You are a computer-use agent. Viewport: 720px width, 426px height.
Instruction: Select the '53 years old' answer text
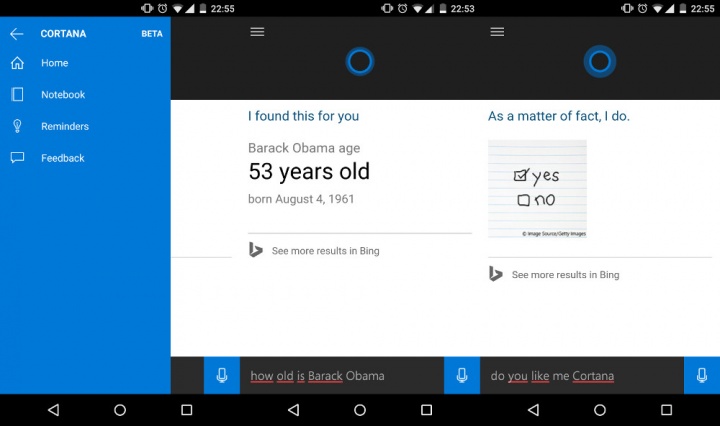(309, 171)
